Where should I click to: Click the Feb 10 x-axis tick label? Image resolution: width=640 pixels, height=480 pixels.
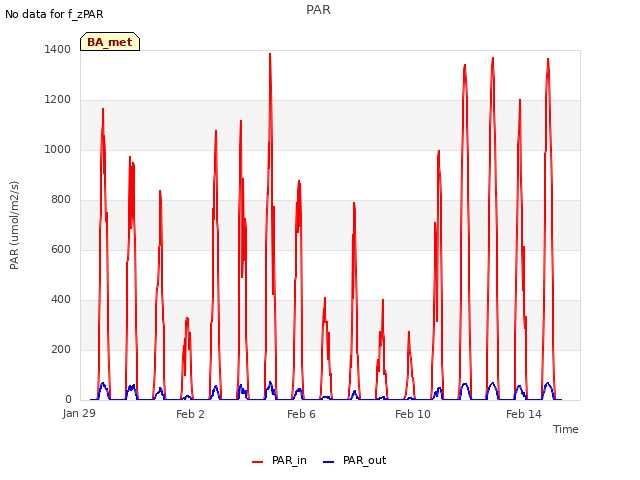point(413,414)
